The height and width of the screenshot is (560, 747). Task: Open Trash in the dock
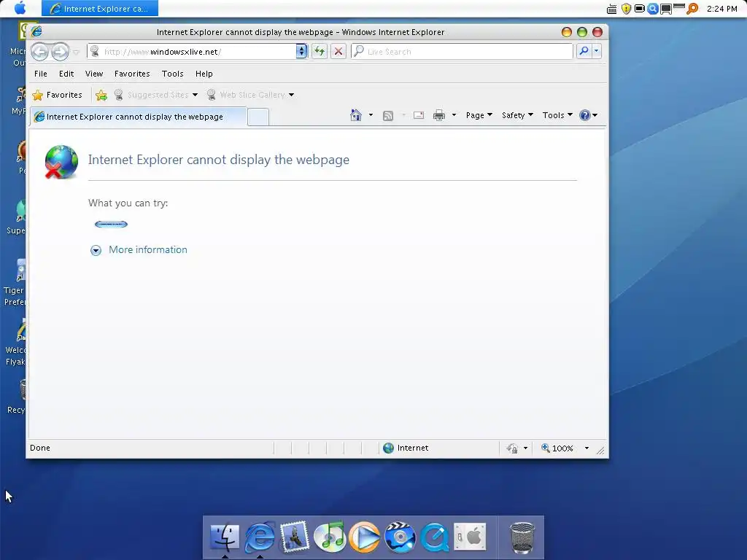522,537
